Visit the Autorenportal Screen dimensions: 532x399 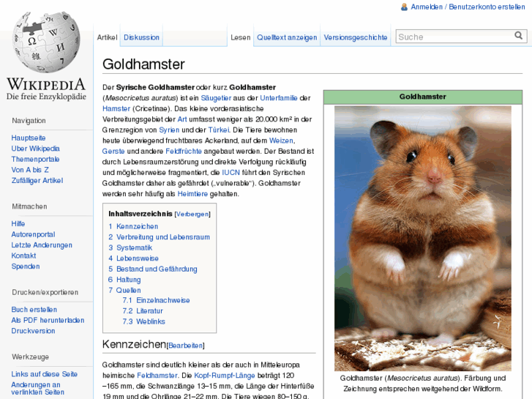pos(33,234)
